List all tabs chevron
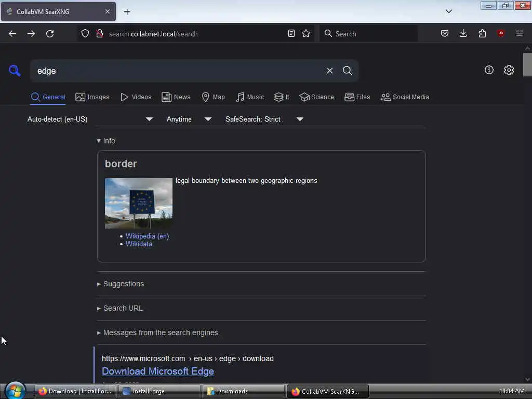 pyautogui.click(x=448, y=11)
